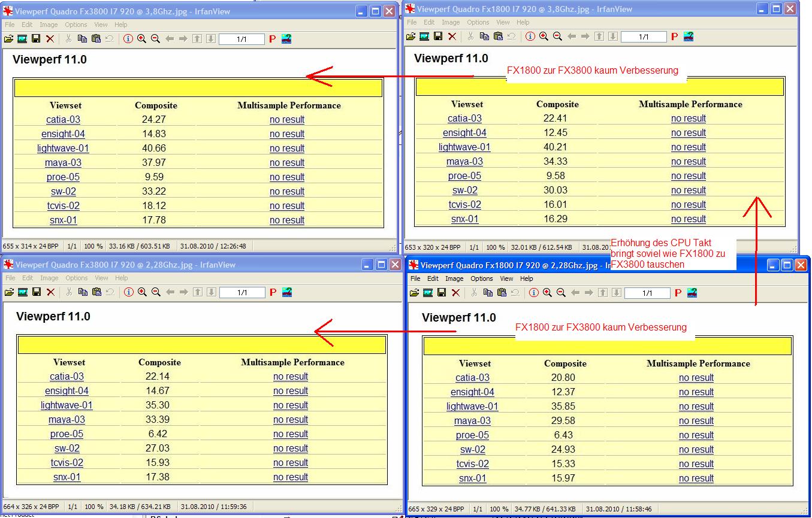Click red Delete icon in Fx1800 2,28Ghz window
This screenshot has width=812, height=518.
456,293
